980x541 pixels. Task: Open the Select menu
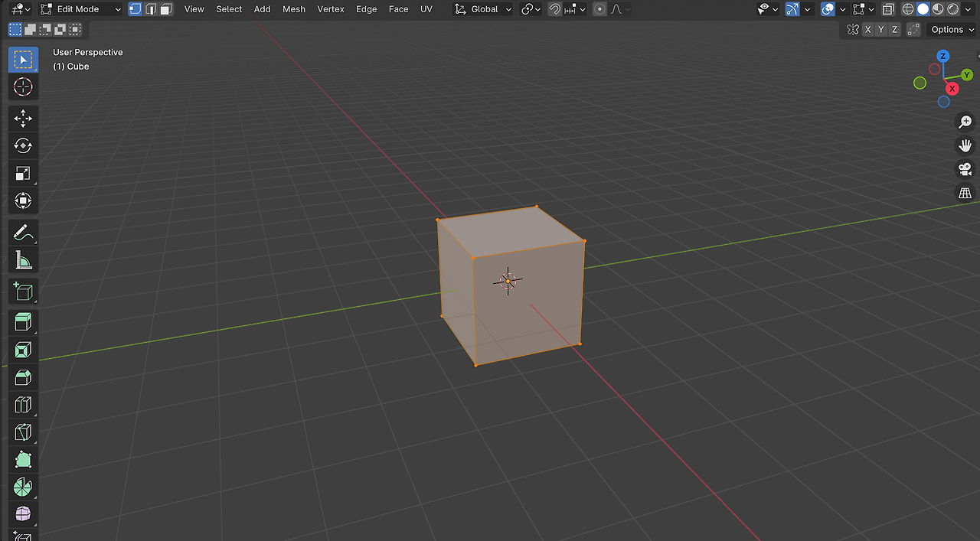229,9
